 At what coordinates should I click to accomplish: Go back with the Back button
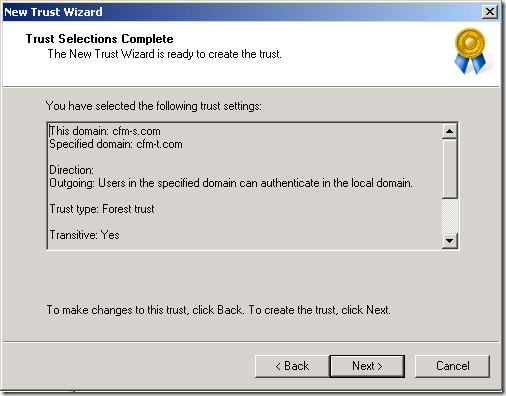point(292,366)
